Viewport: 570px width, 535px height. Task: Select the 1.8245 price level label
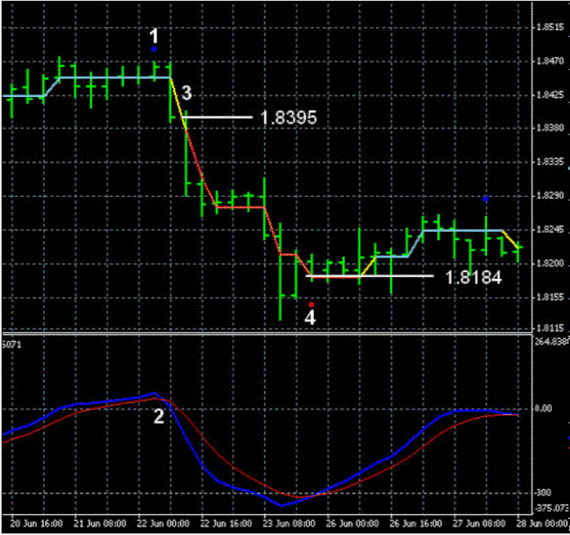tap(550, 229)
